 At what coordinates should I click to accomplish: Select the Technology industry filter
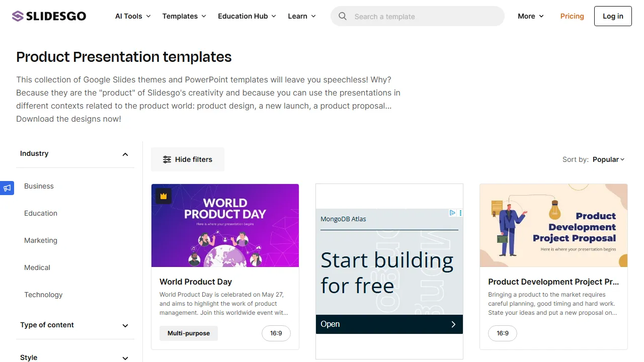(43, 295)
